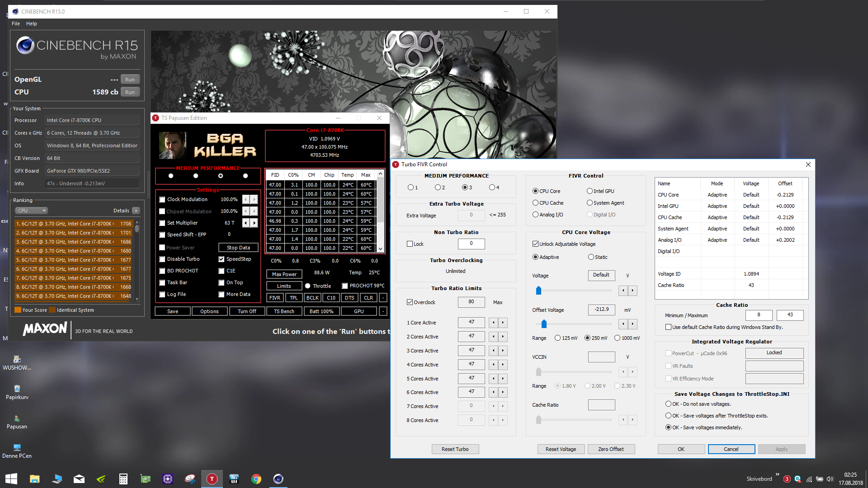Toggle the Unlock Adjustable Voltage checkbox
This screenshot has width=868, height=488.
pos(535,244)
